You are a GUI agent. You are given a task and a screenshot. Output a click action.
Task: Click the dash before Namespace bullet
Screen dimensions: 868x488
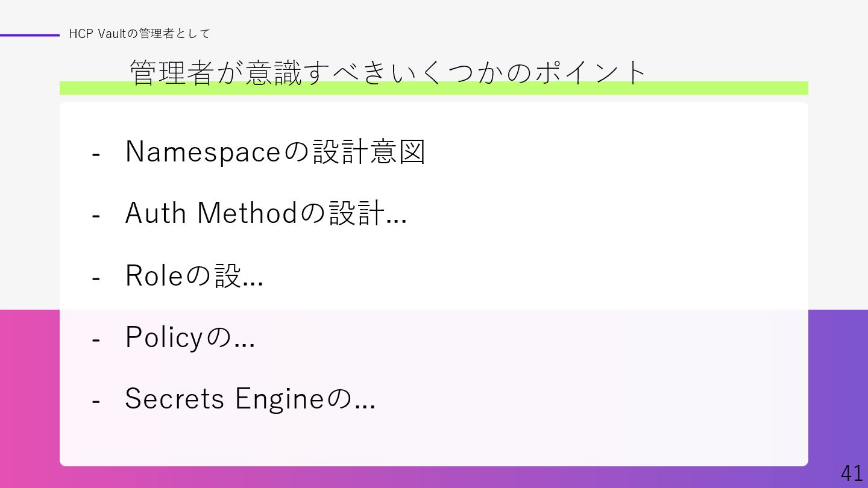[96, 154]
